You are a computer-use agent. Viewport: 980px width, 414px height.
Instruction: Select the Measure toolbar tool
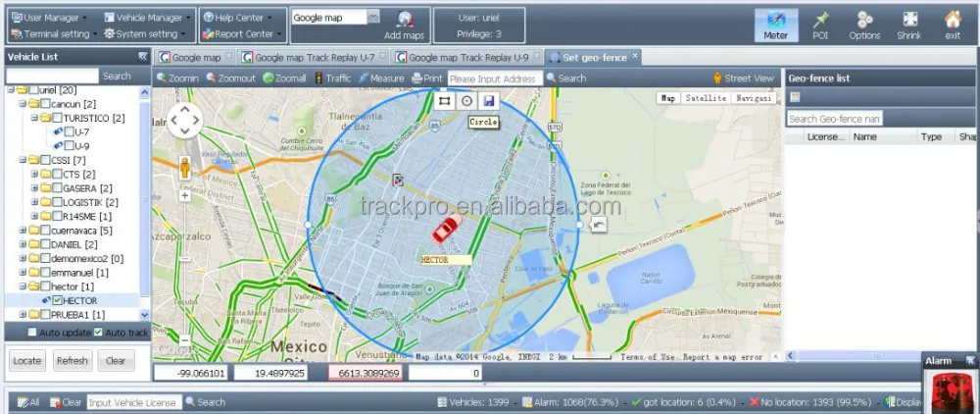point(381,78)
